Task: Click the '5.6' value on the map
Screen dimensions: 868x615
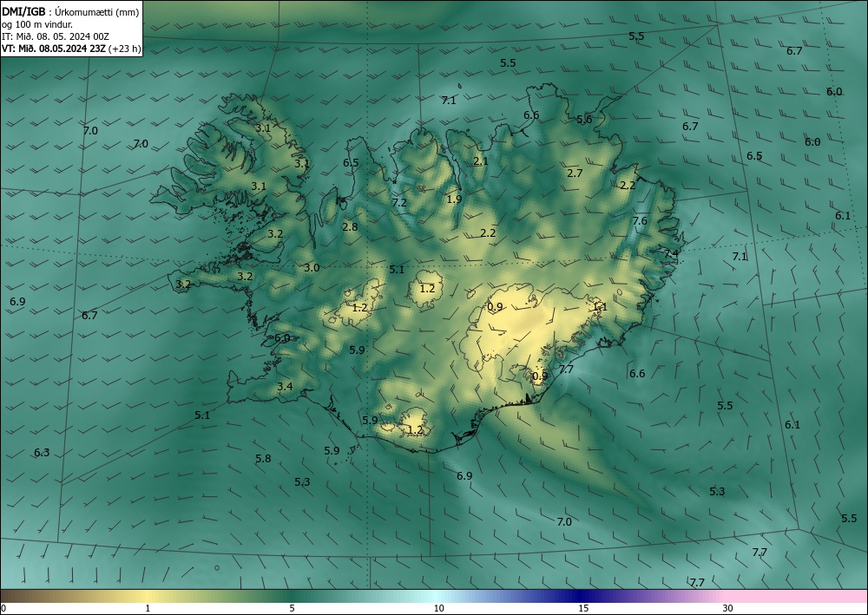Action: click(x=584, y=120)
